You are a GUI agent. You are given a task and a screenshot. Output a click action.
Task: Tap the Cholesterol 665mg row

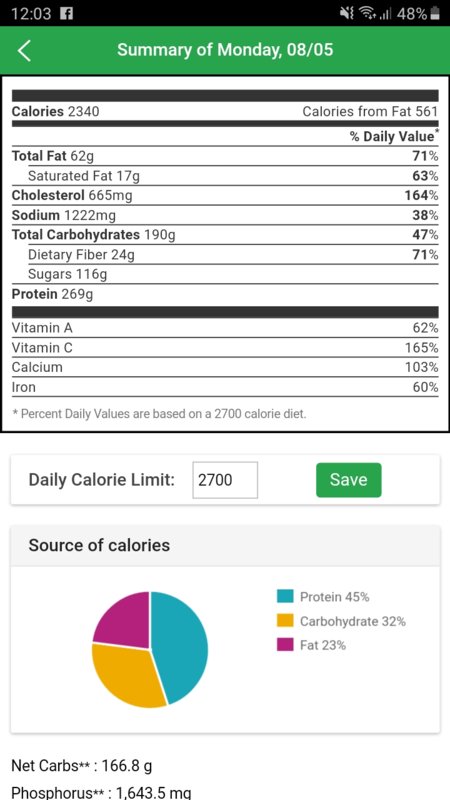click(225, 195)
